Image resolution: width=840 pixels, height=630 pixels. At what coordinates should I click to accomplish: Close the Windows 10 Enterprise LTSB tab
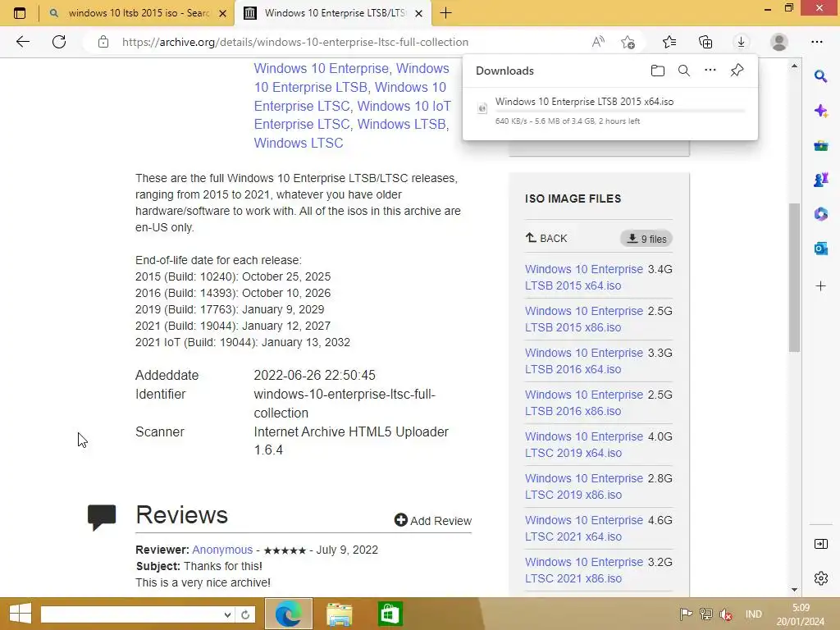[x=419, y=13]
